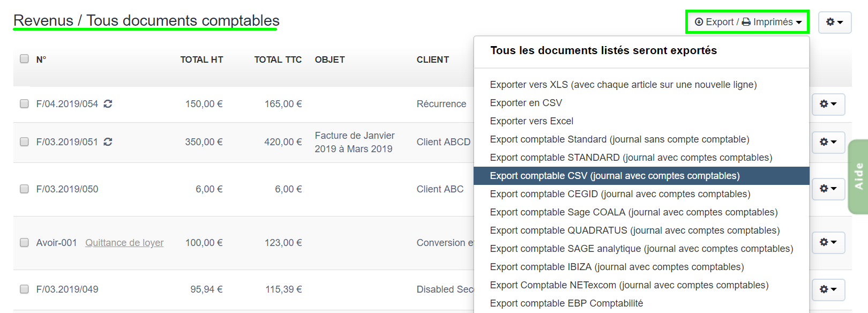The image size is (868, 313).
Task: Click the 123,00 € total TTC cell
Action: 283,243
